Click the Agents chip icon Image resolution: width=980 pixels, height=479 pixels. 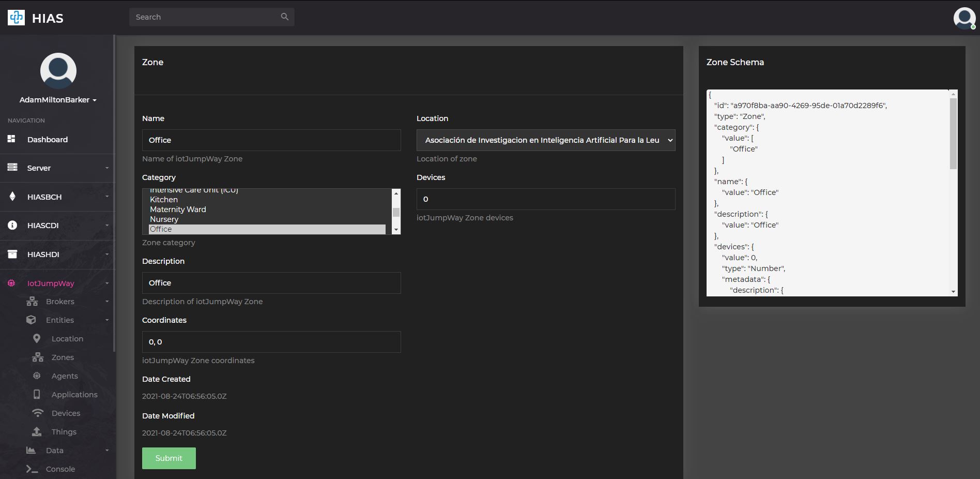[37, 376]
